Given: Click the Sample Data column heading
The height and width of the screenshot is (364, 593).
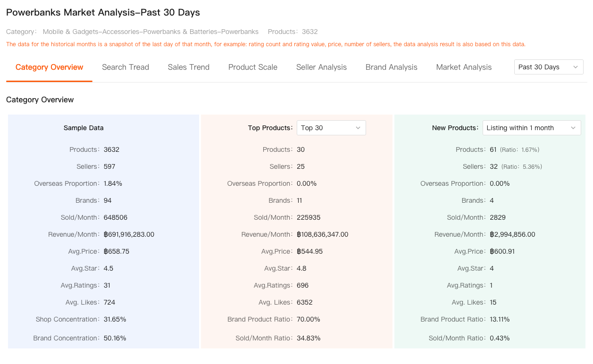Looking at the screenshot, I should (x=84, y=128).
